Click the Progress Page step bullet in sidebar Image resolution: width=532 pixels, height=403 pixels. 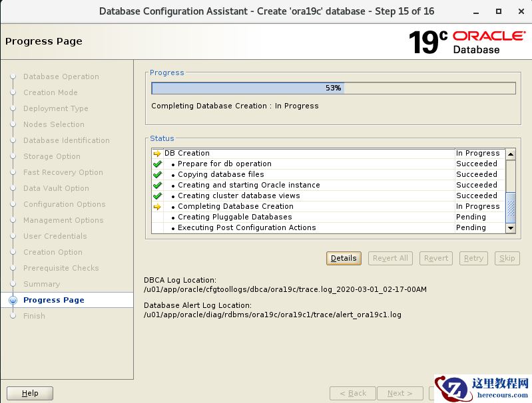[13, 300]
